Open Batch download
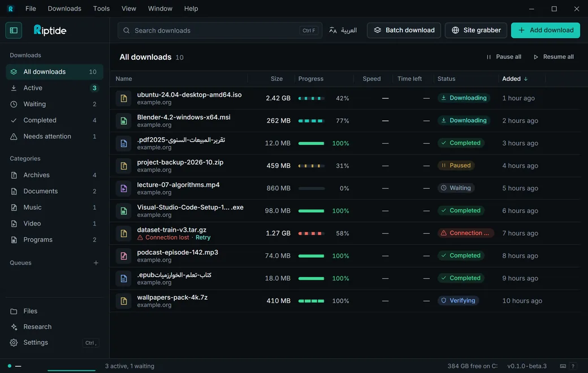The height and width of the screenshot is (373, 588). tap(404, 31)
